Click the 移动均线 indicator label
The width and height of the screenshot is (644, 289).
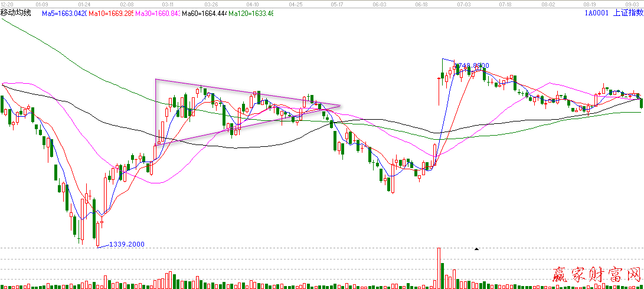point(16,13)
